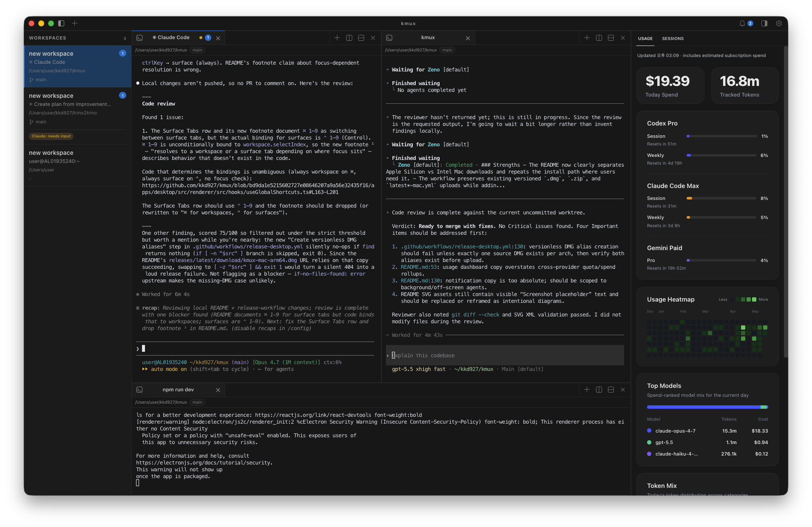
Task: Open release-desktop.yml:130 link in review
Action: 462,247
